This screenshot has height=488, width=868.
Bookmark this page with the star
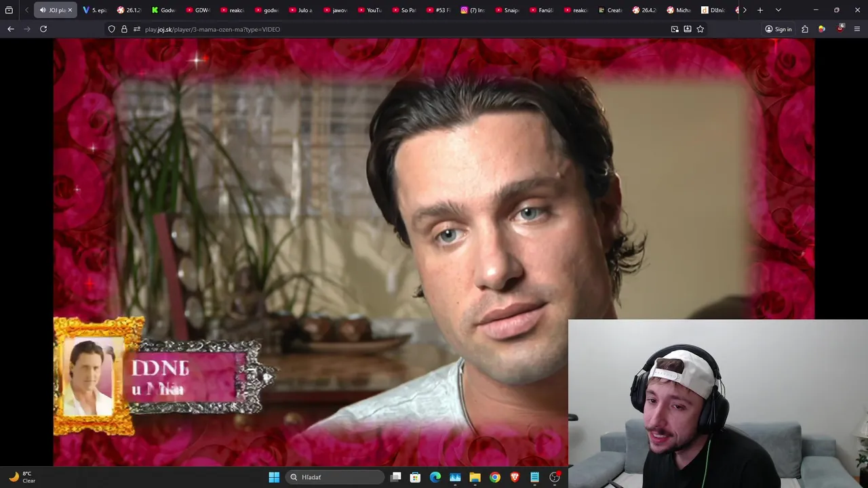[x=701, y=29]
